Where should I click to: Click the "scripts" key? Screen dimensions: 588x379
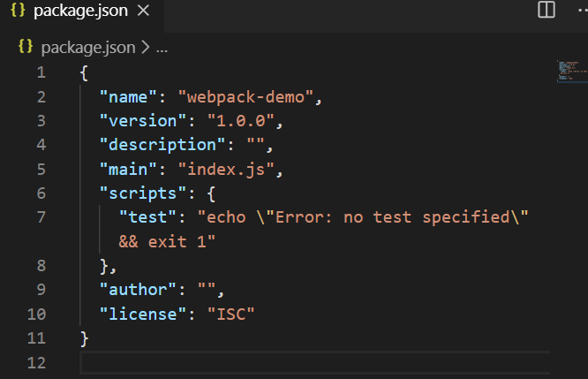(x=143, y=193)
